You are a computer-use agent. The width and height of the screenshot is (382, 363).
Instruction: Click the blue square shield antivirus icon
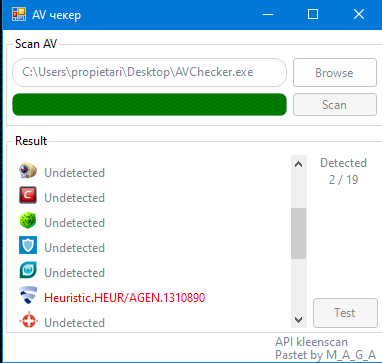(x=28, y=245)
